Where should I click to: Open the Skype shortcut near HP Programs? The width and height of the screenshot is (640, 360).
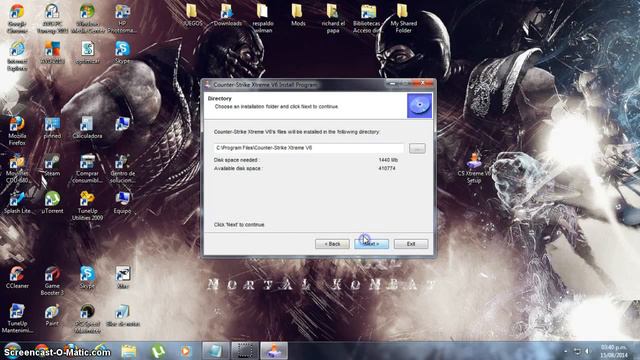tap(122, 52)
